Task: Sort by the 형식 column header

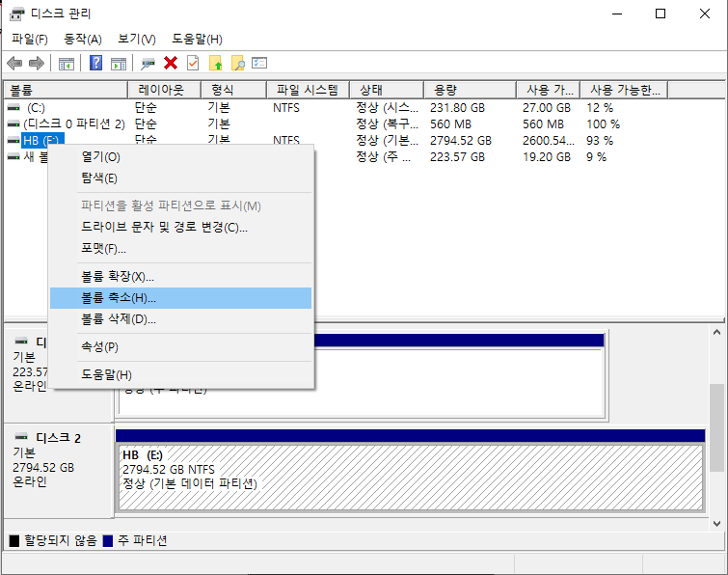Action: [234, 90]
